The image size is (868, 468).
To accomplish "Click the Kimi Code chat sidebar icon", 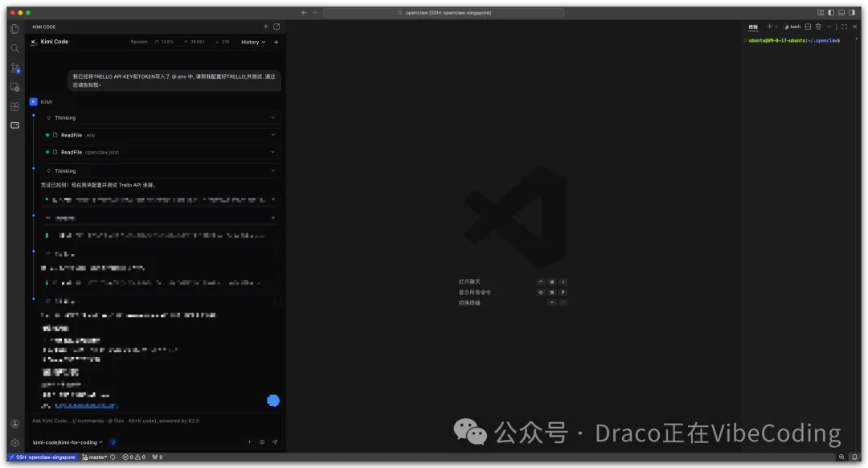I will tap(14, 125).
